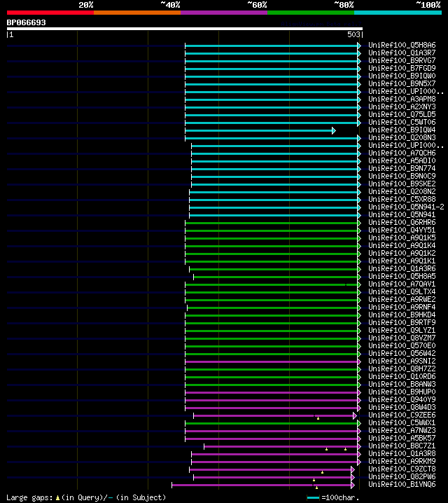Screen dimensions: 448x503
Task: Click hit label UniRef100_A7NWZ3
Action: point(402,430)
